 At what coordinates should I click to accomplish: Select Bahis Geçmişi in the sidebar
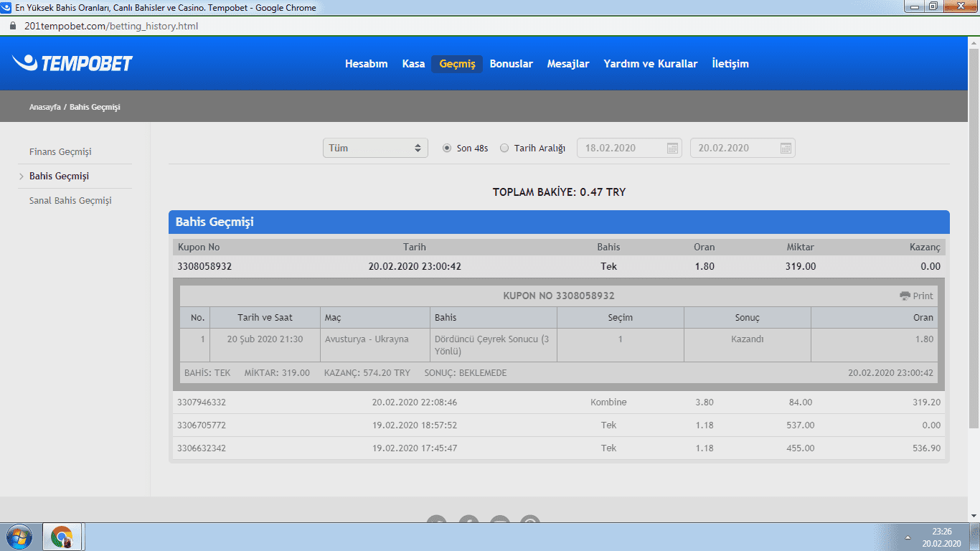click(59, 176)
